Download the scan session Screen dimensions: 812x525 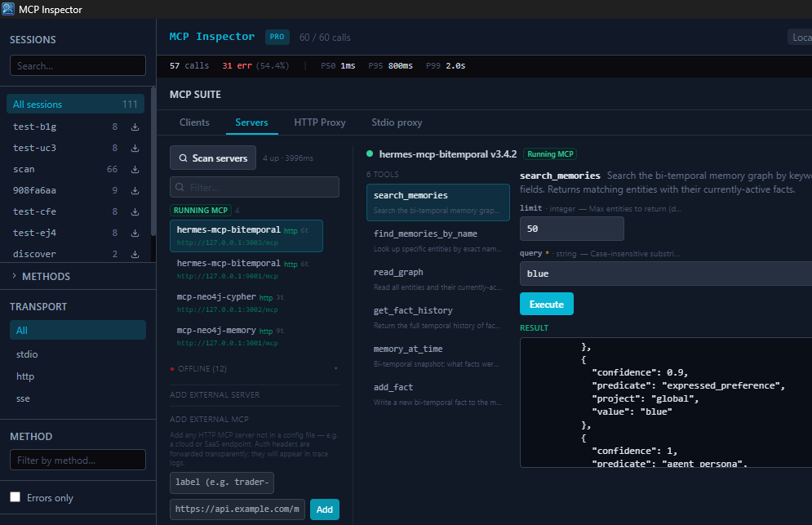pos(135,170)
